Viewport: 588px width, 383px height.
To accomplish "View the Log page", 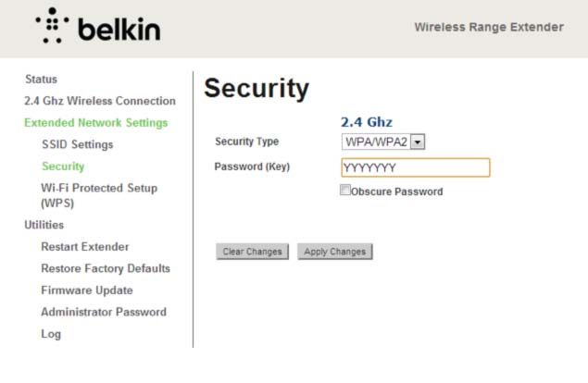I will point(51,334).
